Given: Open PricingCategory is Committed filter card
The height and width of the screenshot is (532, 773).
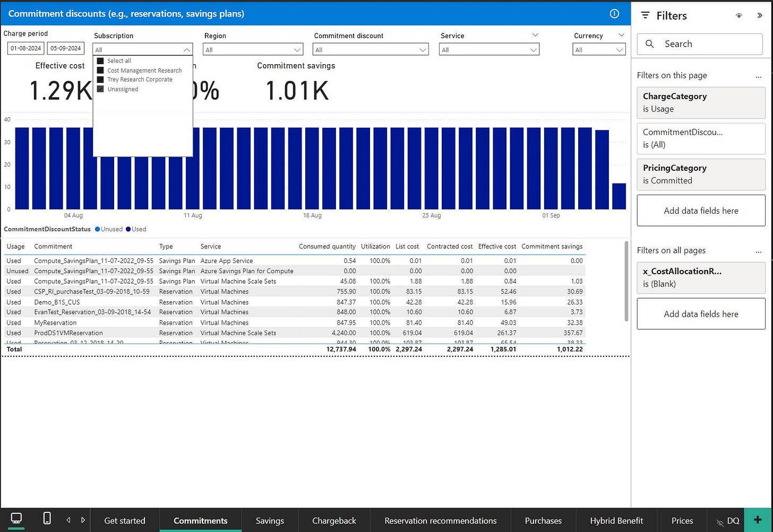Looking at the screenshot, I should (701, 174).
